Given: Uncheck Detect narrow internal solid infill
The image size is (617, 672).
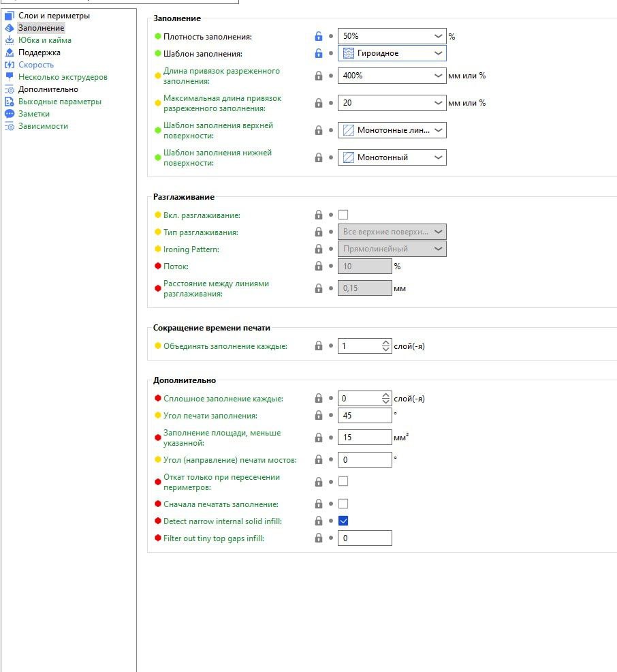Looking at the screenshot, I should point(343,521).
